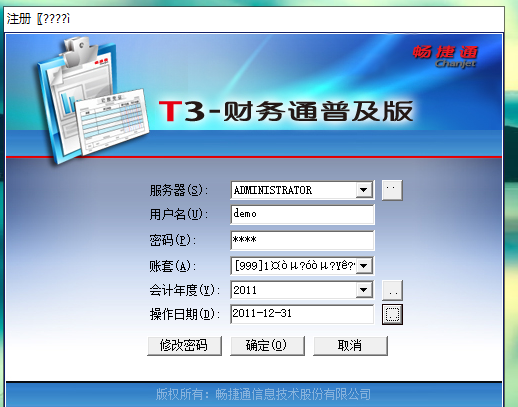
Task: Expand the accounting year 2011 dropdown
Action: coord(364,290)
